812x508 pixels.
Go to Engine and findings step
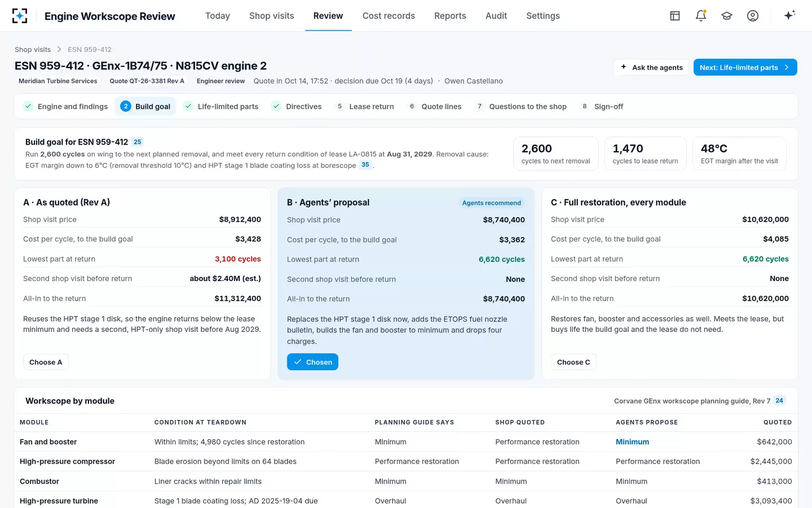point(65,106)
